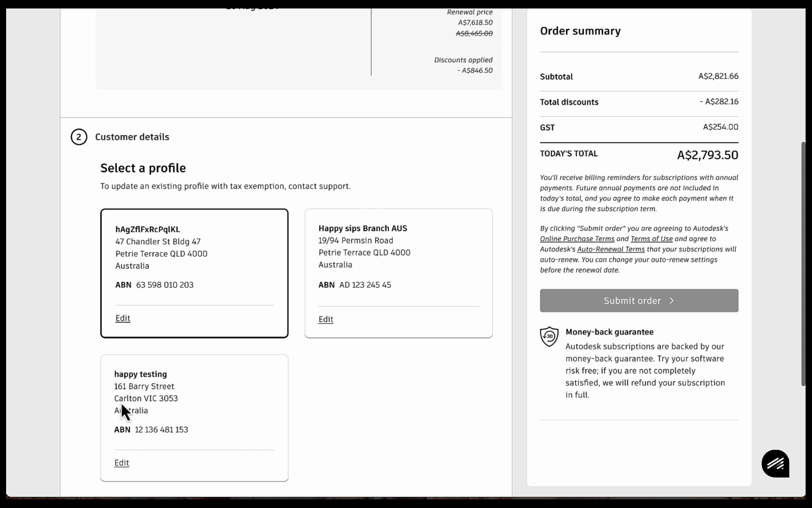Click the arrow inside Submit order button
Image resolution: width=812 pixels, height=508 pixels.
(672, 301)
